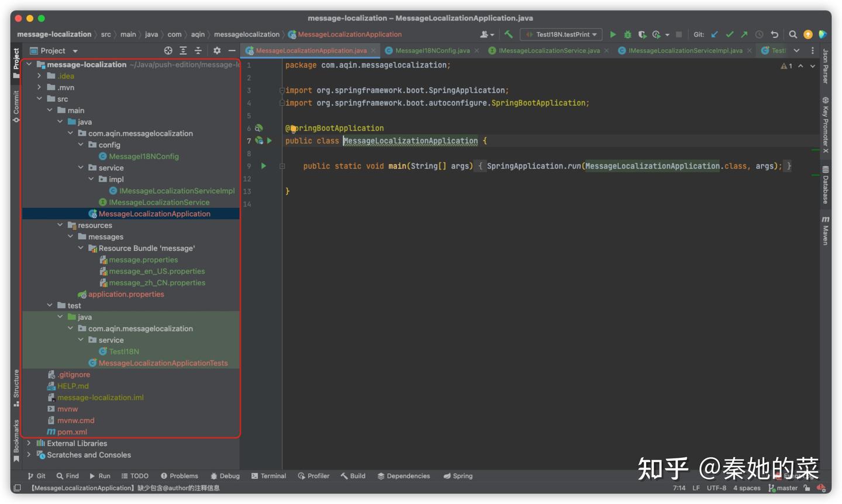The image size is (842, 504).
Task: Open Search Everywhere magnifier icon
Action: pyautogui.click(x=793, y=34)
